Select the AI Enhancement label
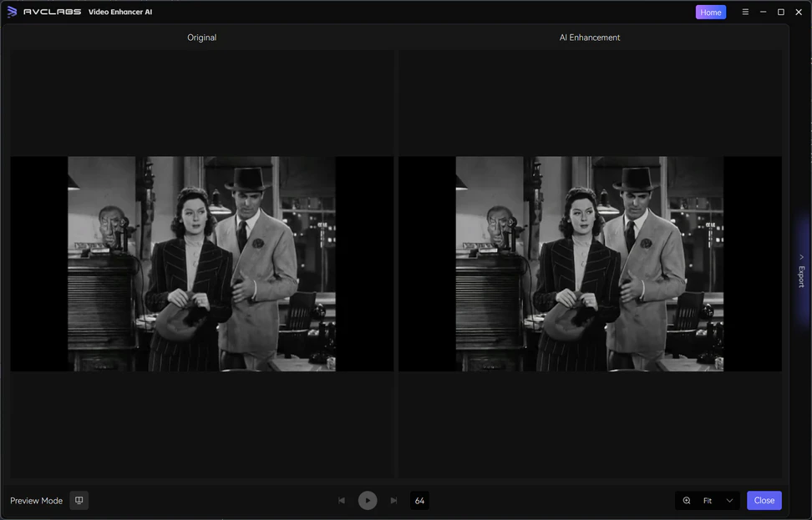Viewport: 812px width, 520px height. pyautogui.click(x=589, y=38)
